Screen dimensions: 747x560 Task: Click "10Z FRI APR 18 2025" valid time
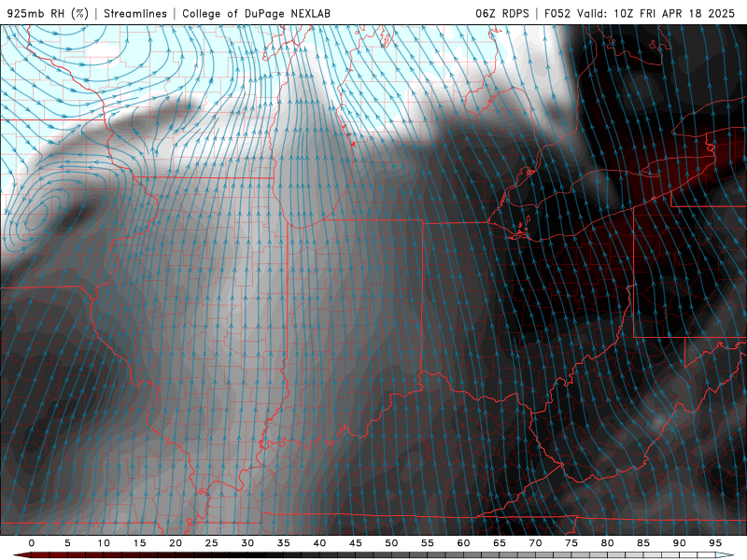pyautogui.click(x=674, y=14)
